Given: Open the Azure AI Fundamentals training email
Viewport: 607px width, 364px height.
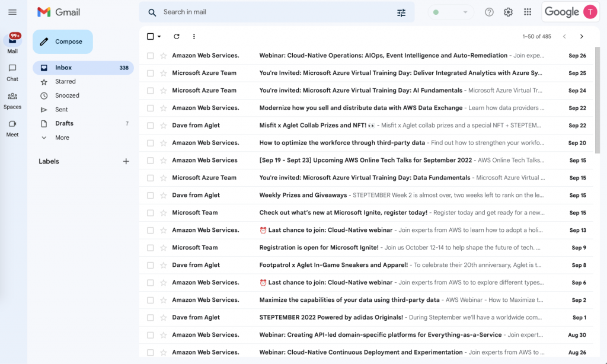Looking at the screenshot, I should pos(366,91).
